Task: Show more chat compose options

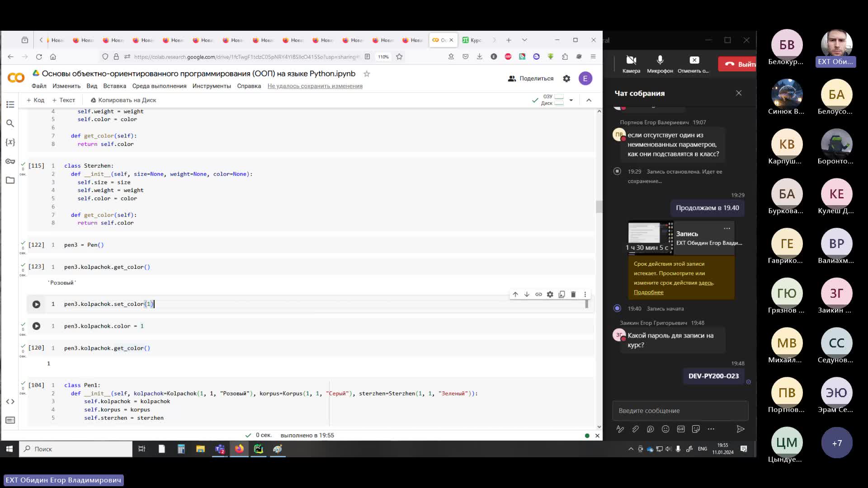Action: (711, 429)
